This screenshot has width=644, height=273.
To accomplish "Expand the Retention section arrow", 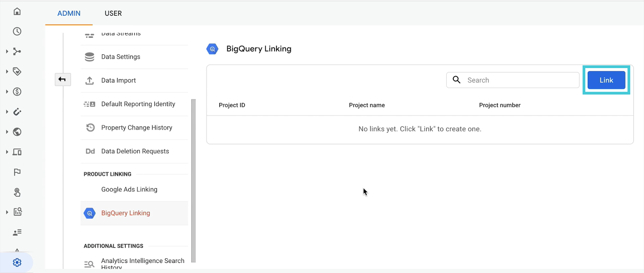I will pyautogui.click(x=7, y=112).
